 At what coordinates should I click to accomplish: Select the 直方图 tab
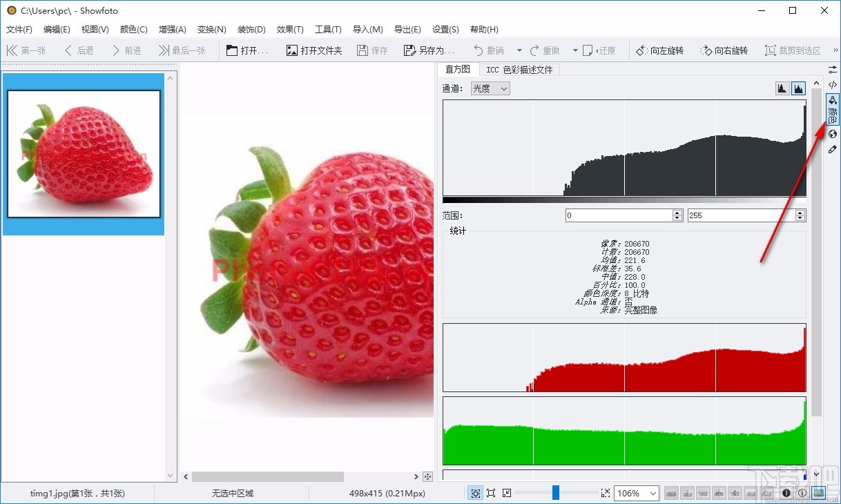point(457,69)
